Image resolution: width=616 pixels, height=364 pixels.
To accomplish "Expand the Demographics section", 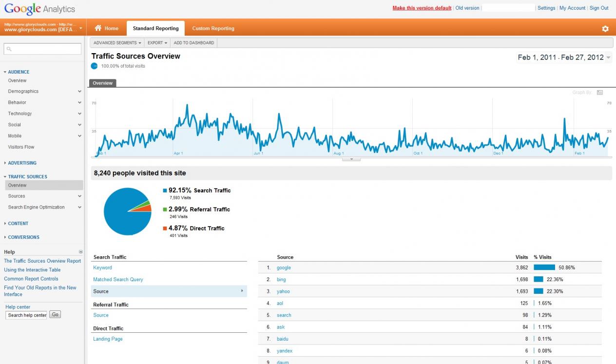I will coord(79,92).
